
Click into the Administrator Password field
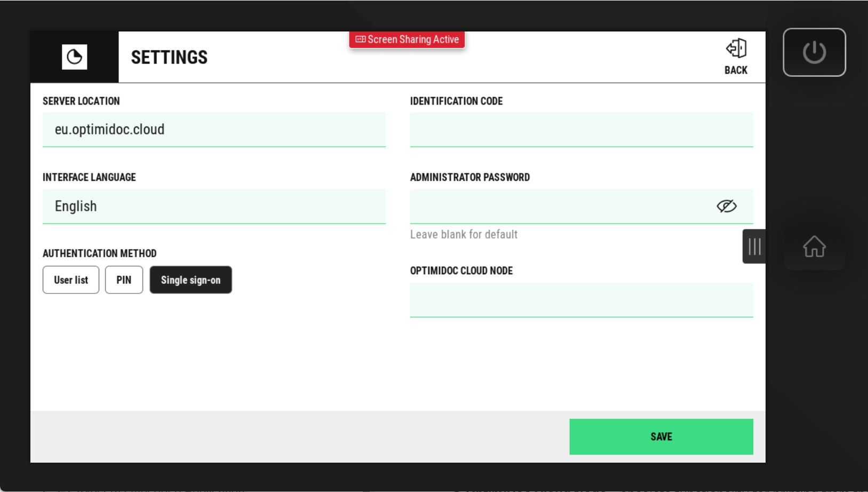coord(560,207)
